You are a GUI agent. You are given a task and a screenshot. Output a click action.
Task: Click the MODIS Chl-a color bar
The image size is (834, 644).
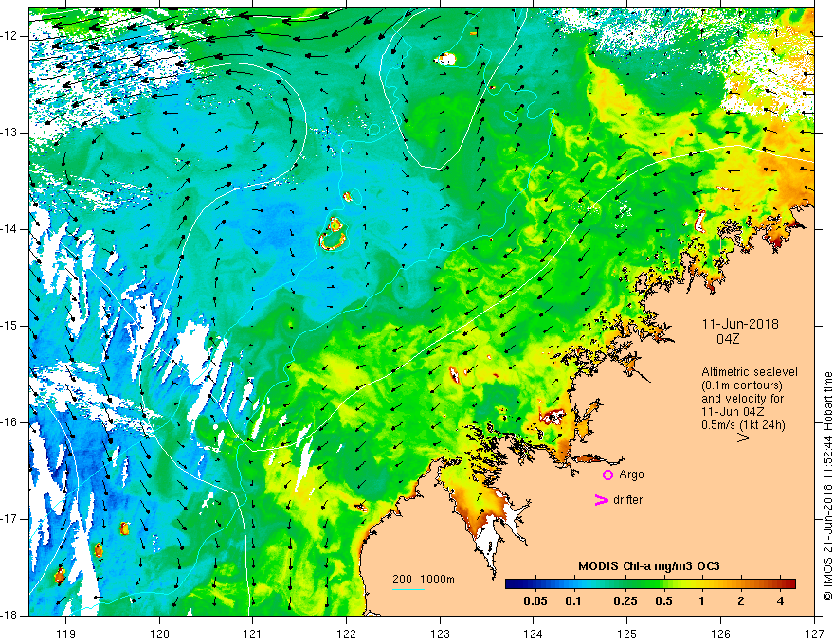(650, 583)
